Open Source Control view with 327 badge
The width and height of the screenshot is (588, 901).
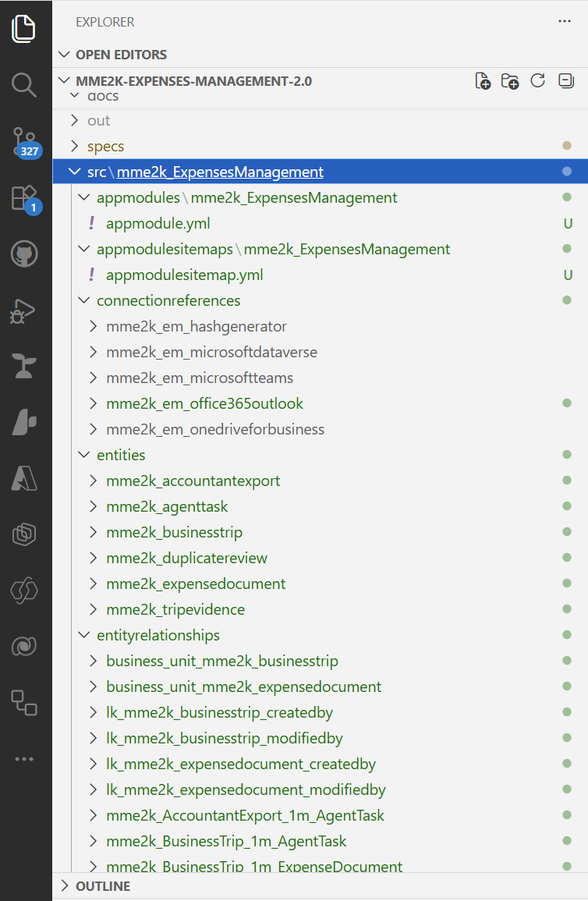point(26,143)
